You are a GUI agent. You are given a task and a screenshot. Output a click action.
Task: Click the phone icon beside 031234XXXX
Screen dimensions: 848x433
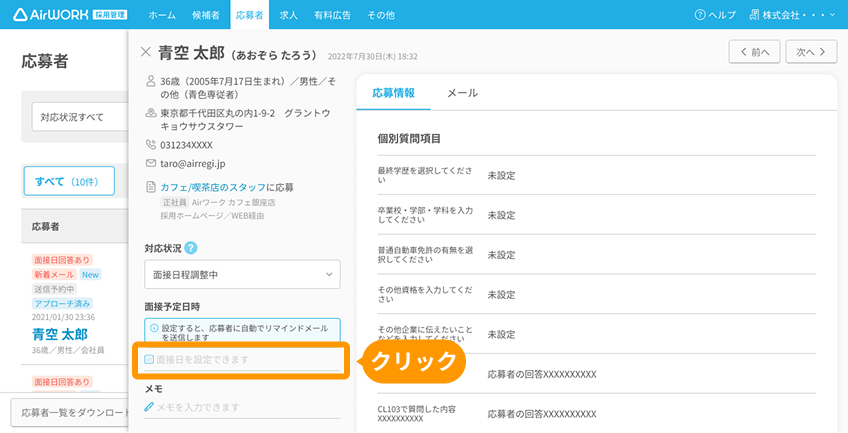pyautogui.click(x=151, y=145)
